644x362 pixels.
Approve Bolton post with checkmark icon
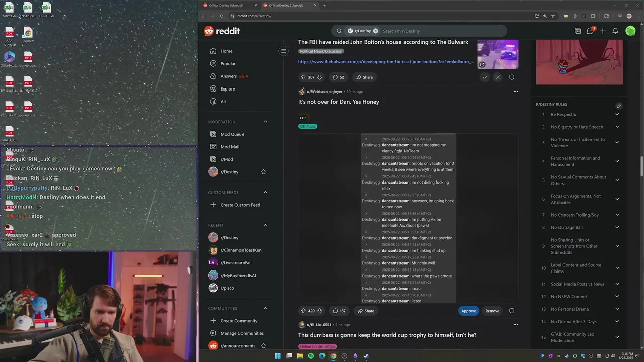[485, 77]
